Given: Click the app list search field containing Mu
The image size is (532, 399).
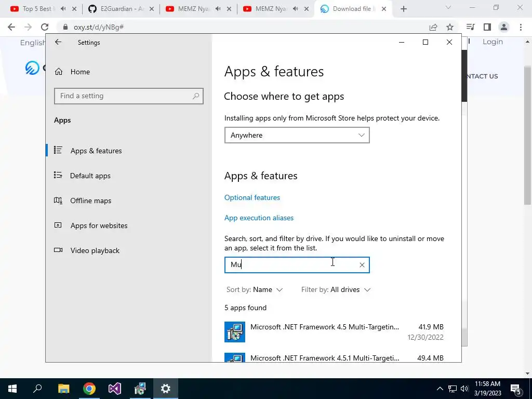Looking at the screenshot, I should (297, 264).
